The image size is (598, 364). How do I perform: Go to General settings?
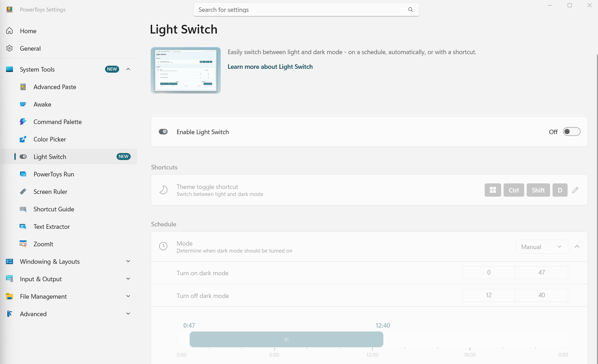click(69, 48)
